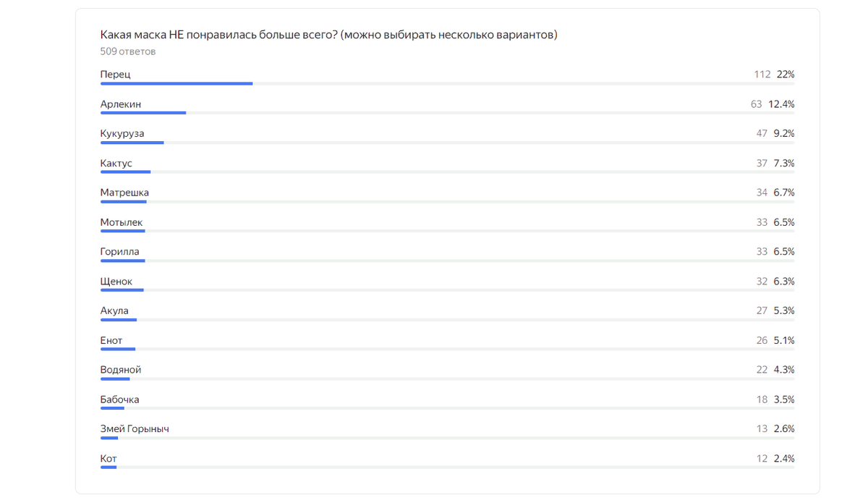This screenshot has width=868, height=503.
Task: Click the survey question title about masks
Action: click(329, 35)
